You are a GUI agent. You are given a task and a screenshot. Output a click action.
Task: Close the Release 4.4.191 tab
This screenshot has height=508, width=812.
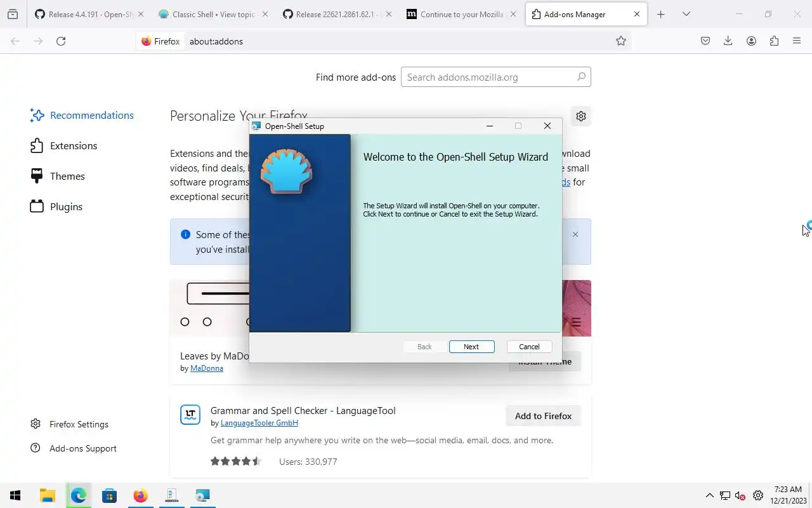(140, 14)
